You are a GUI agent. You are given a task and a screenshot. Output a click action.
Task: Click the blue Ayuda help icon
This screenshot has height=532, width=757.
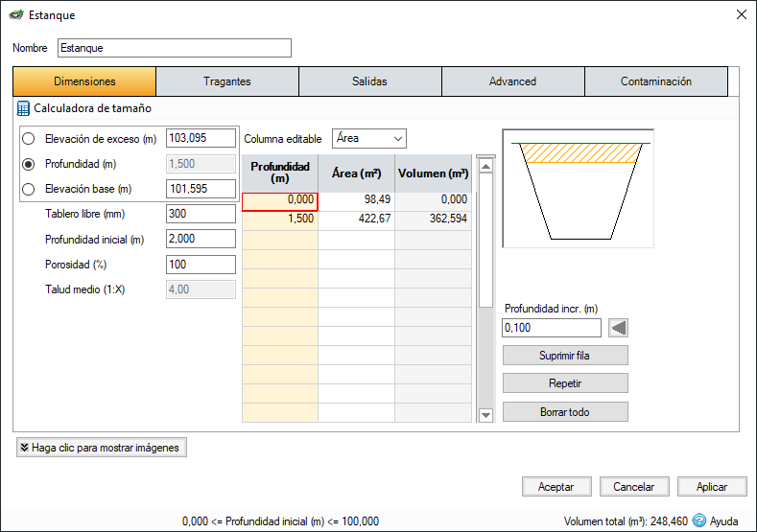tap(698, 520)
